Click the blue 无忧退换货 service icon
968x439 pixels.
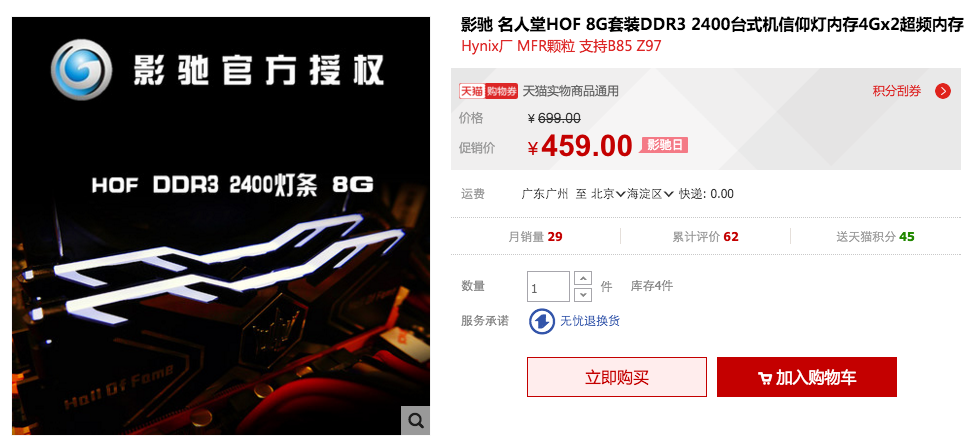(541, 321)
